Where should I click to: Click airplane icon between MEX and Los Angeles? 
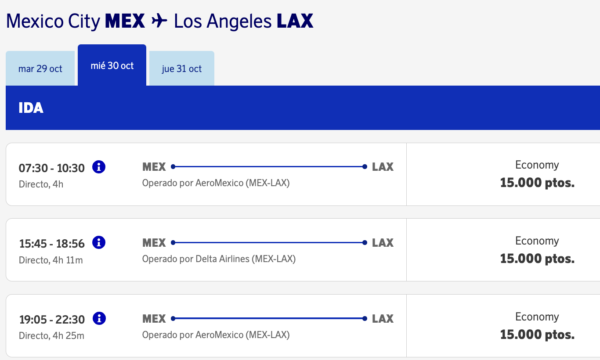159,21
